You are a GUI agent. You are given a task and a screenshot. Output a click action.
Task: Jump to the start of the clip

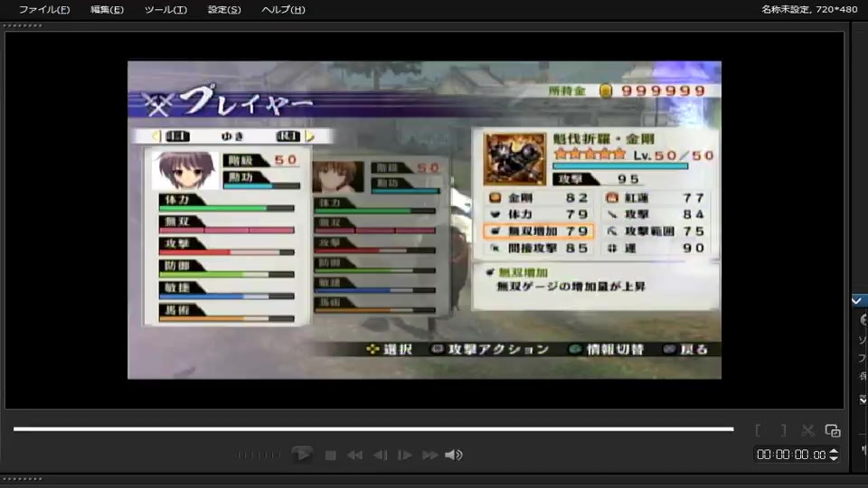[354, 455]
